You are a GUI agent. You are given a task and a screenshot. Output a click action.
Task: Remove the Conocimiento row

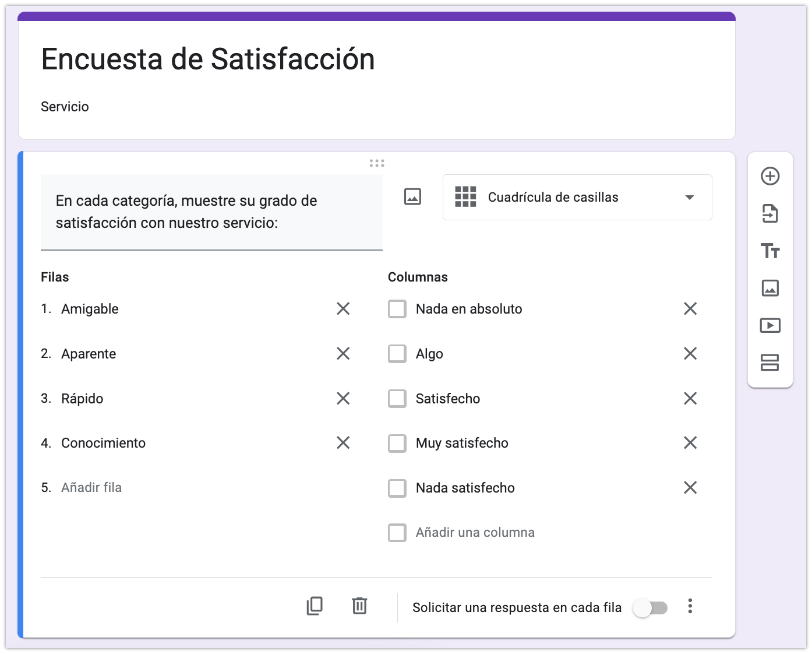pos(343,442)
